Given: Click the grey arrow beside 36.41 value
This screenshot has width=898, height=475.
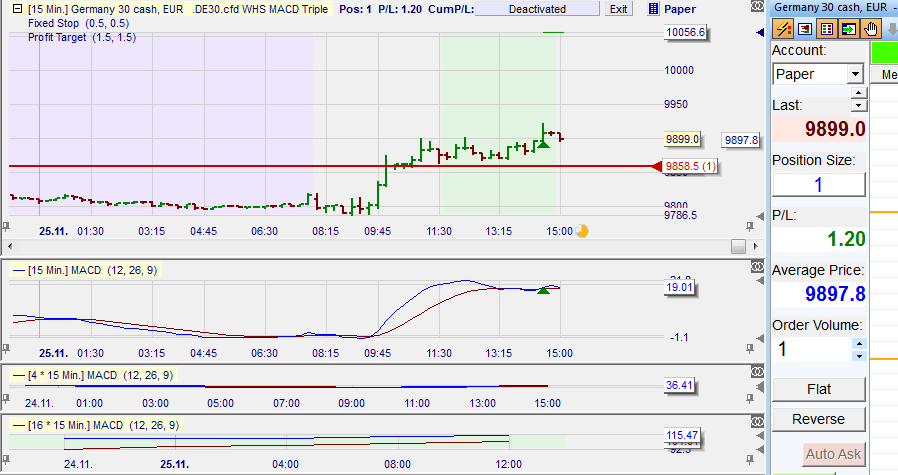Looking at the screenshot, I should pyautogui.click(x=760, y=387).
